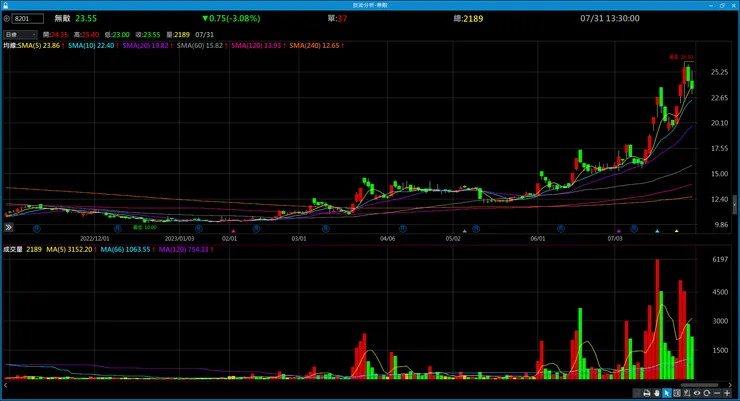740x401 pixels.
Task: Click magenta triangle marker near 02/01
Action: (234, 231)
